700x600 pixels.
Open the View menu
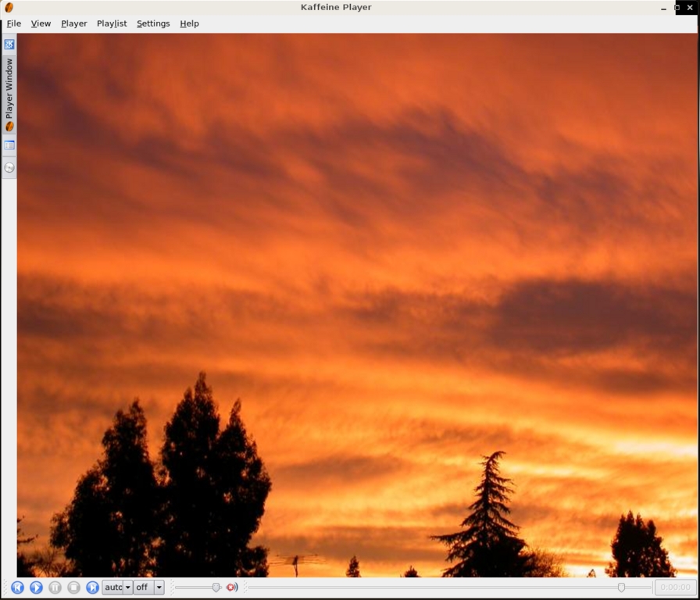(41, 23)
